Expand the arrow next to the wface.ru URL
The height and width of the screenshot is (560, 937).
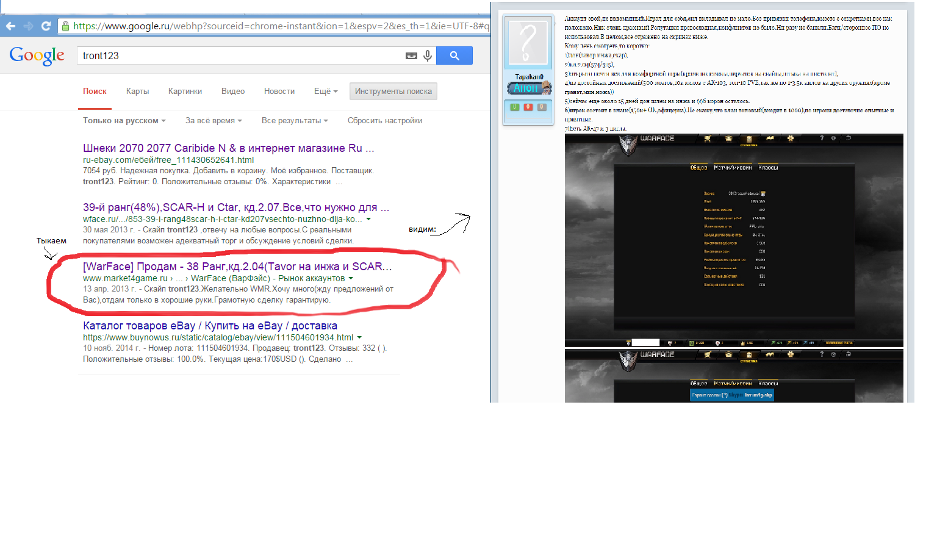click(368, 219)
